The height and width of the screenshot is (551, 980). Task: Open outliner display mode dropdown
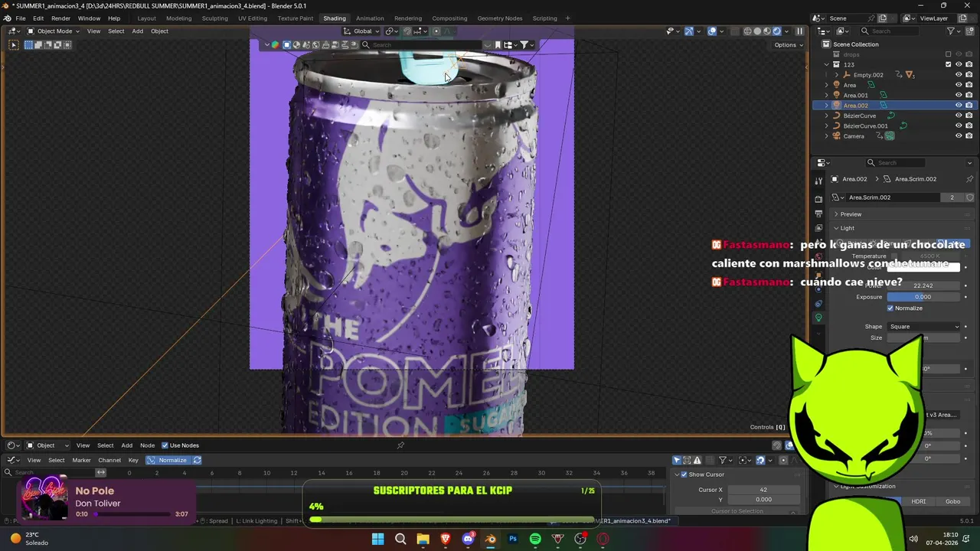coord(842,31)
